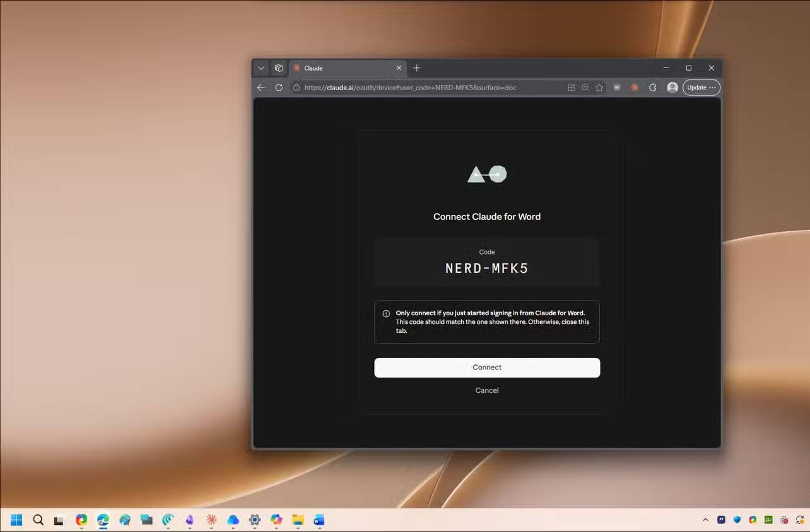The width and height of the screenshot is (810, 532).
Task: Click the Connect button
Action: click(x=487, y=367)
